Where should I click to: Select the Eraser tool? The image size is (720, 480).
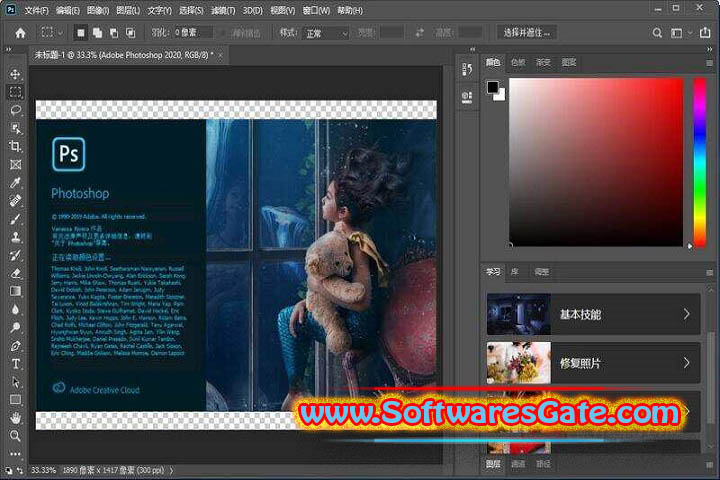click(15, 273)
